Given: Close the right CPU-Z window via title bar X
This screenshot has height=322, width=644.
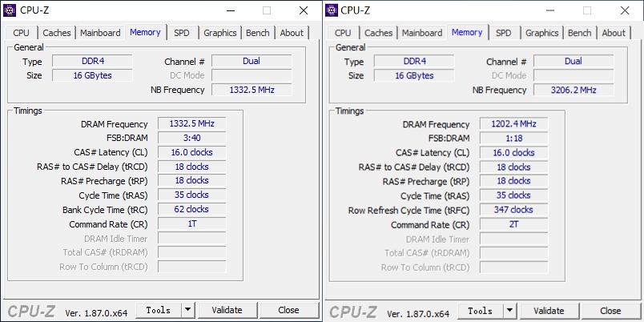Looking at the screenshot, I should click(x=625, y=10).
